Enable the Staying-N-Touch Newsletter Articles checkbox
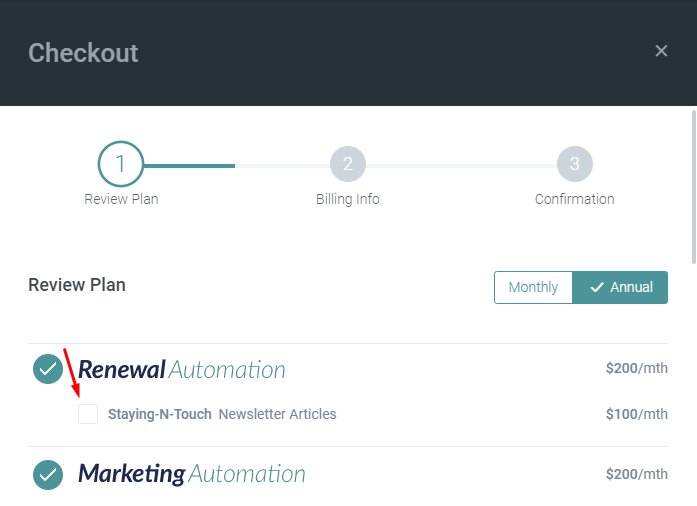Viewport: 697px width, 506px height. (x=88, y=414)
